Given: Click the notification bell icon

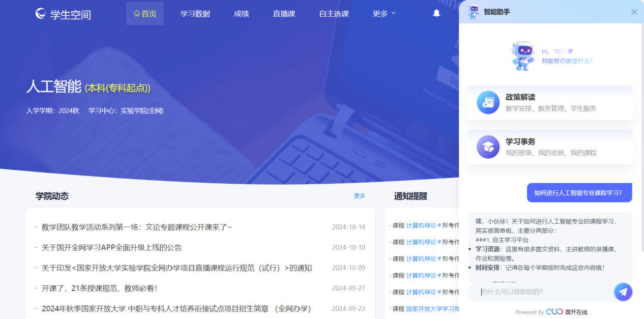Looking at the screenshot, I should pos(436,14).
